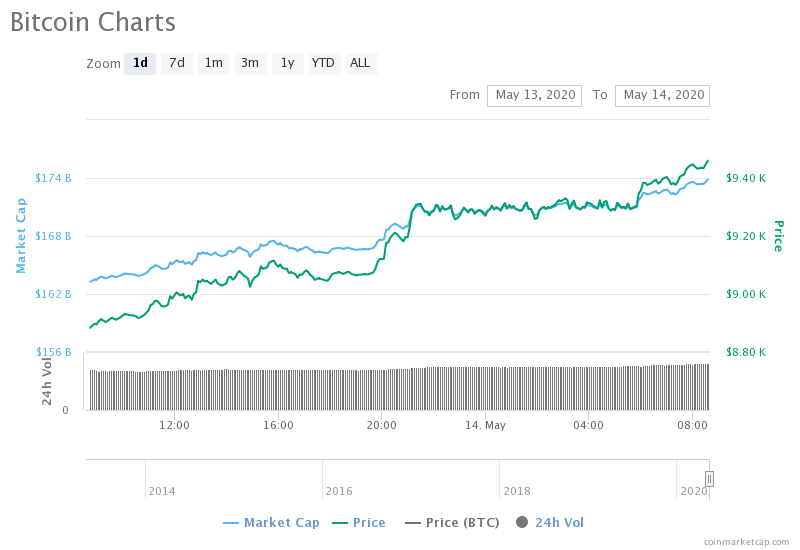Click the 20:00 time axis label
The image size is (800, 550).
[382, 426]
